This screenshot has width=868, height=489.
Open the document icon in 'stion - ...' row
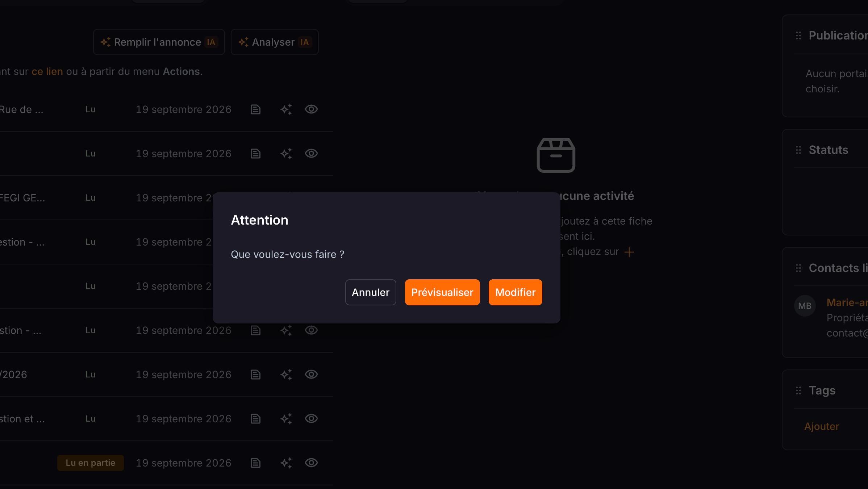pyautogui.click(x=256, y=330)
